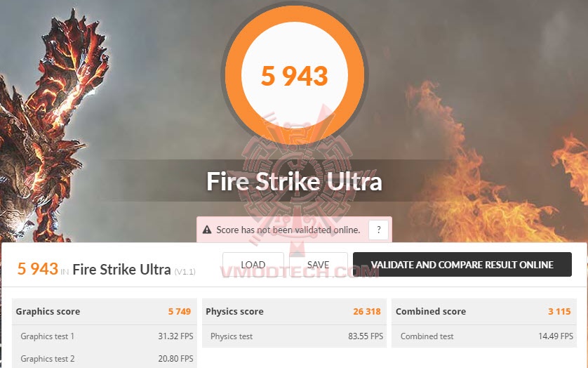Viewport: 588px width, 368px height.
Task: Click the Graphics score header row
Action: 105,311
